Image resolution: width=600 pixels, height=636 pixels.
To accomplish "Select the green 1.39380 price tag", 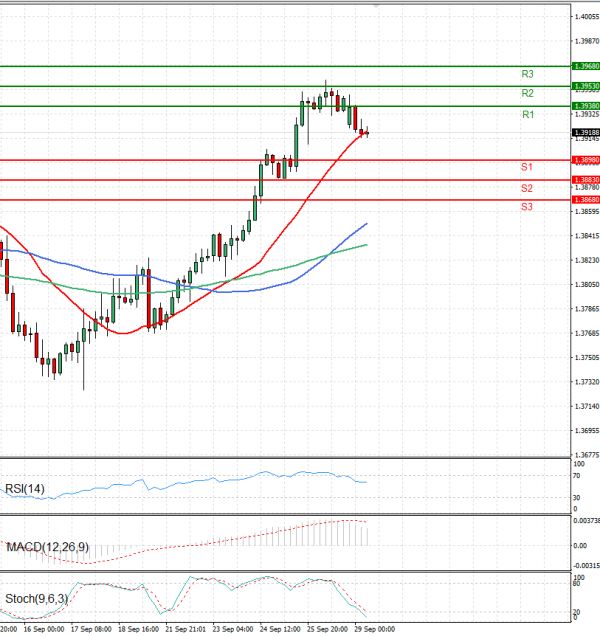I will 586,106.
